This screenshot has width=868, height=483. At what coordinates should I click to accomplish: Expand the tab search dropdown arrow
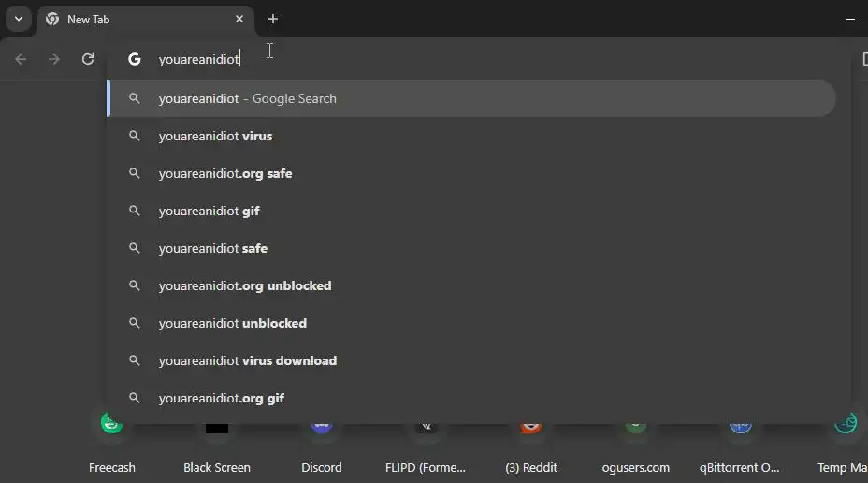tap(18, 19)
